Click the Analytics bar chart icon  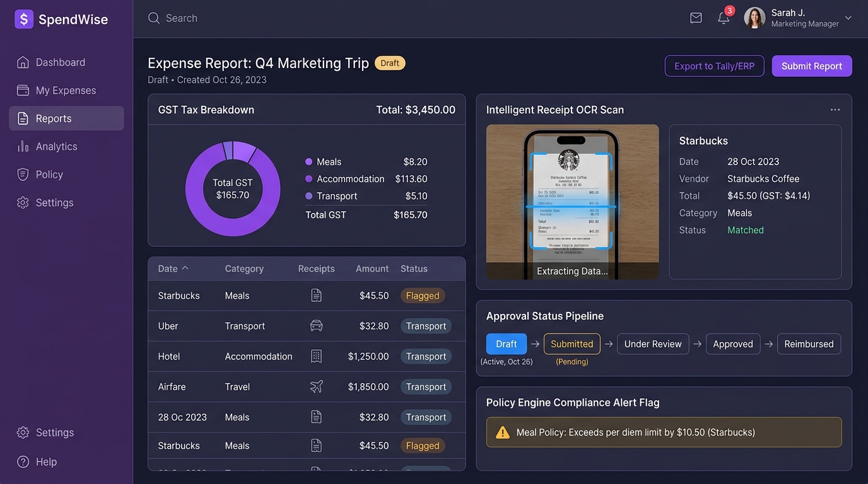[x=23, y=146]
